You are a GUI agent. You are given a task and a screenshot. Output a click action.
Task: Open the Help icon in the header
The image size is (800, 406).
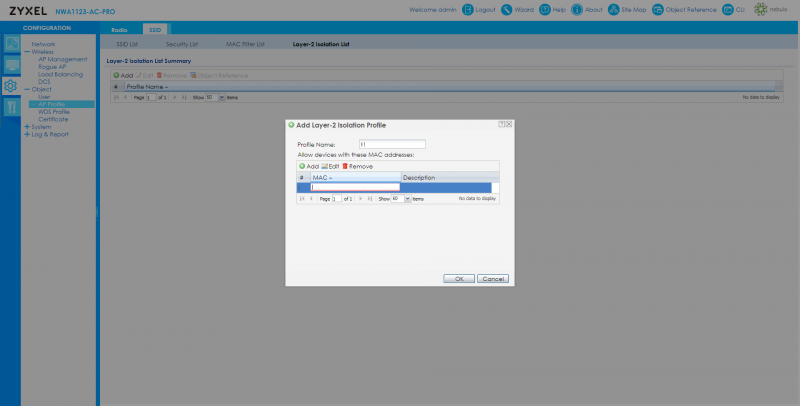545,10
